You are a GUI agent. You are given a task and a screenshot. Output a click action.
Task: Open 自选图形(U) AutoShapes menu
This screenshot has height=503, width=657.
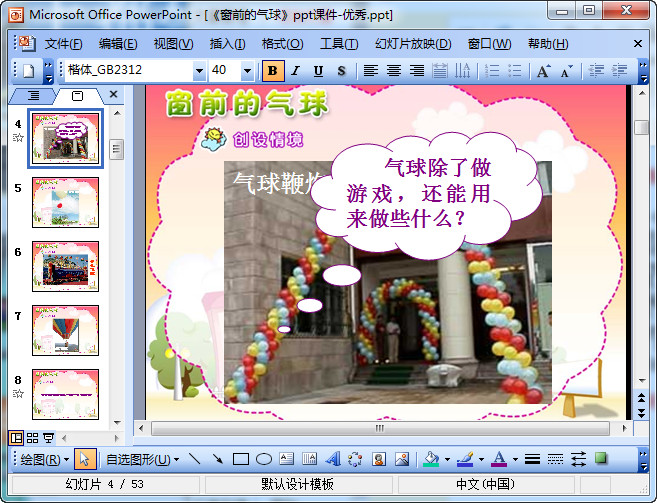click(x=142, y=460)
